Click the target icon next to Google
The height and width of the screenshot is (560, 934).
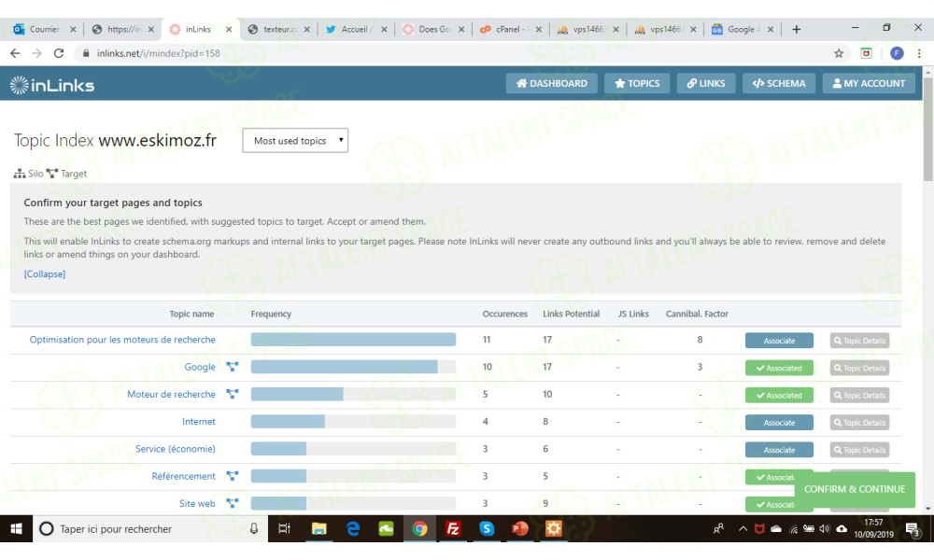(x=233, y=367)
